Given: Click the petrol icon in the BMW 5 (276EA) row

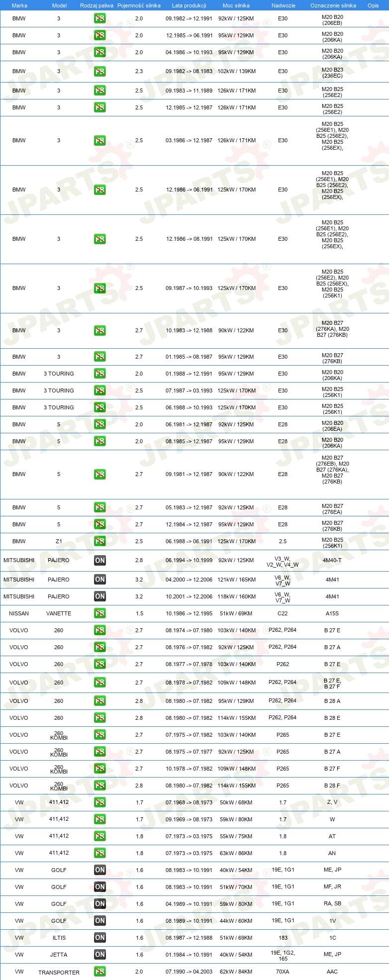Looking at the screenshot, I should click(x=100, y=507).
